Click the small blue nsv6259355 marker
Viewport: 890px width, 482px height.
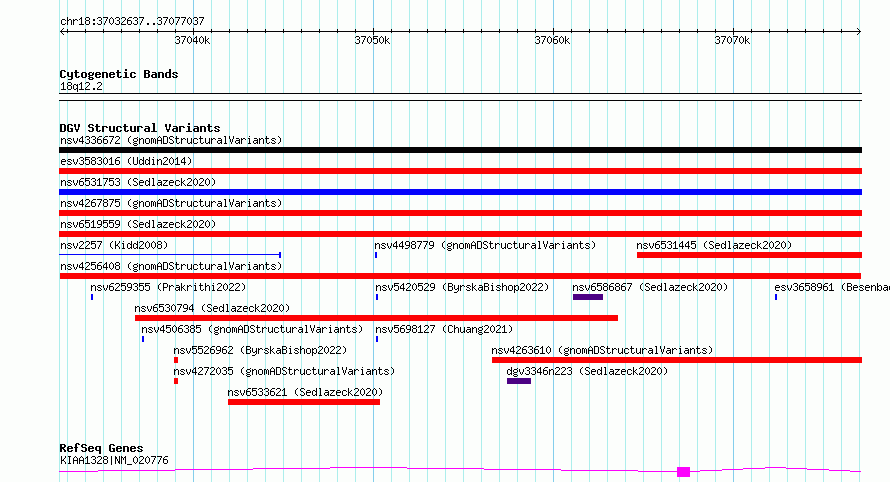tap(92, 297)
